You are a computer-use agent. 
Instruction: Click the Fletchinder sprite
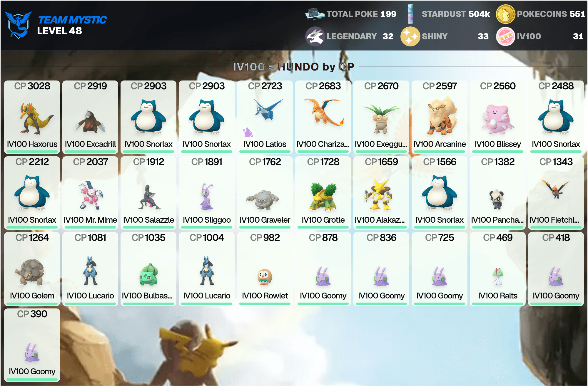(556, 189)
